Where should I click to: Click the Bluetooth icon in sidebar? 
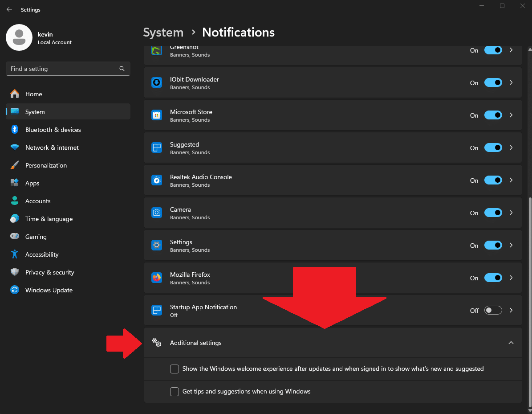coord(15,129)
